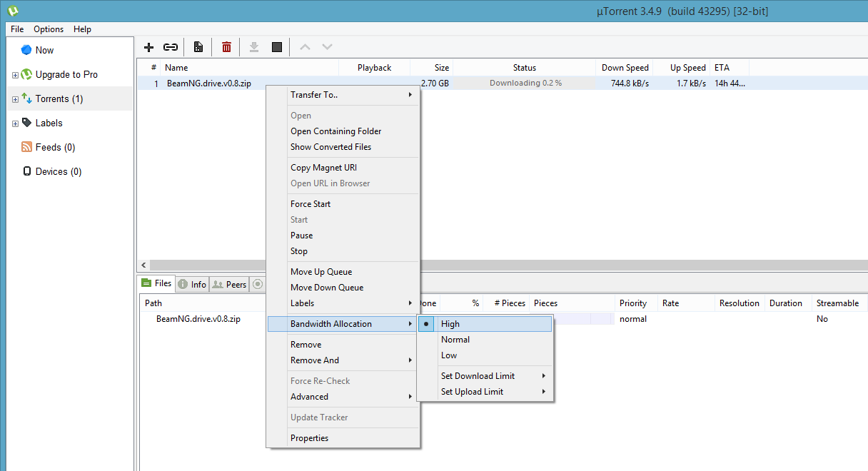Expand the Upgrade to Pro tree node
The width and height of the screenshot is (868, 471).
15,75
